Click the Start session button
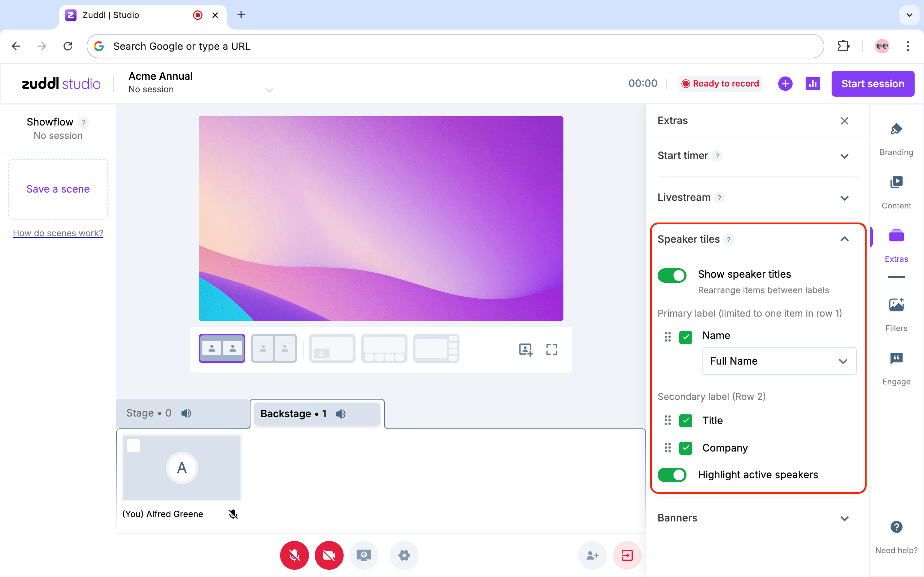This screenshot has height=577, width=924. (x=872, y=84)
